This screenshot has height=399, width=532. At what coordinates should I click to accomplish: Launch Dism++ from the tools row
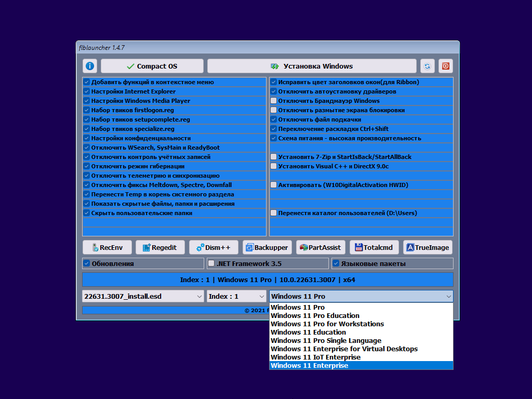(x=214, y=247)
